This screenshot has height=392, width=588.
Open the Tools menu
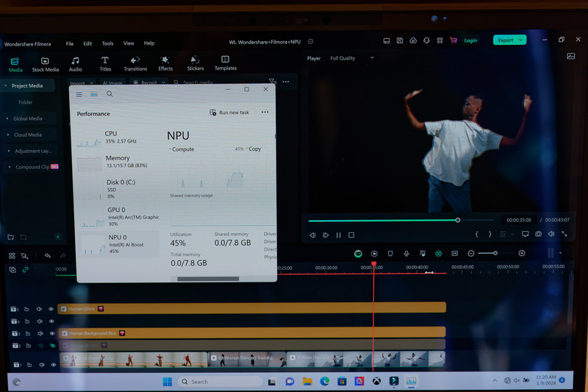point(107,43)
